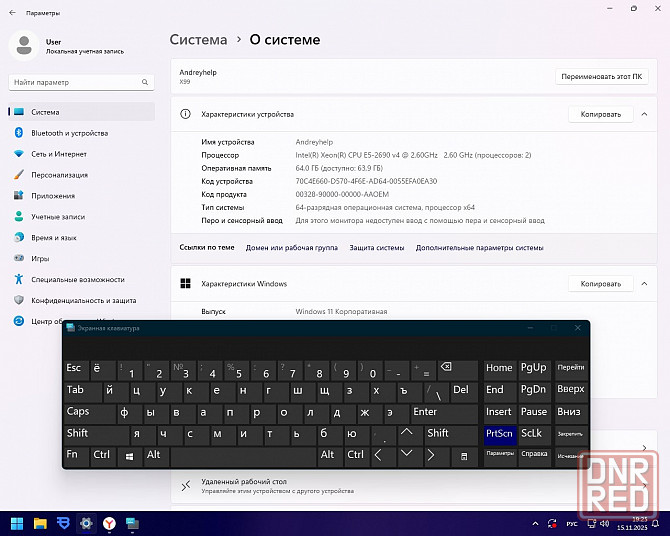This screenshot has width=670, height=536.
Task: Open the volume control in tray
Action: coord(604,524)
